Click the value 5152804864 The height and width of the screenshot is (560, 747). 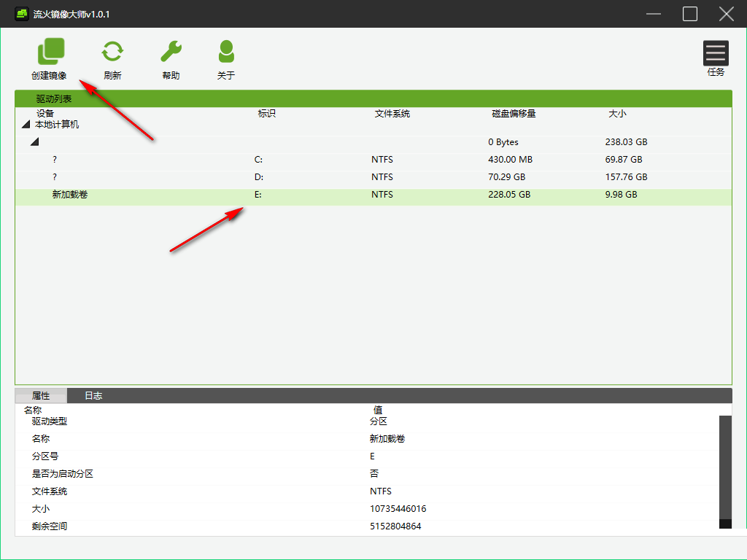pos(395,526)
